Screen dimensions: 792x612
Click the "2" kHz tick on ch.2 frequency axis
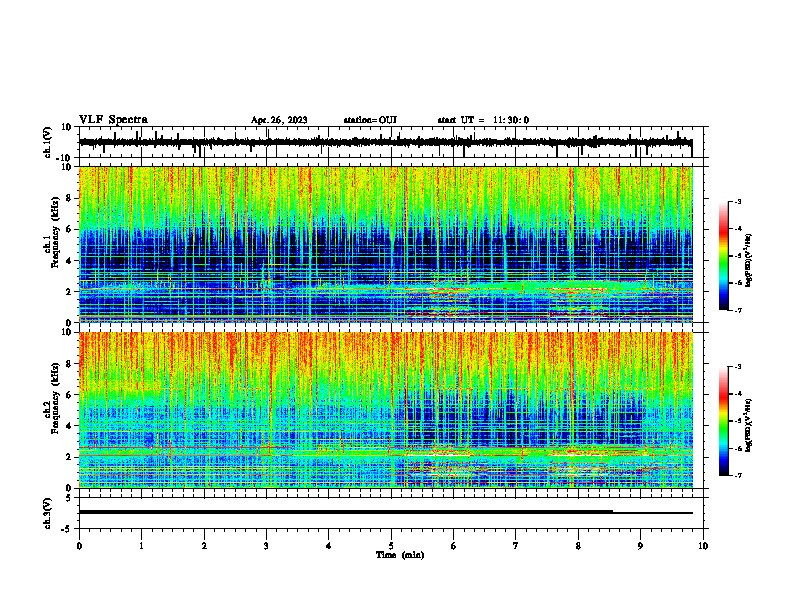69,456
